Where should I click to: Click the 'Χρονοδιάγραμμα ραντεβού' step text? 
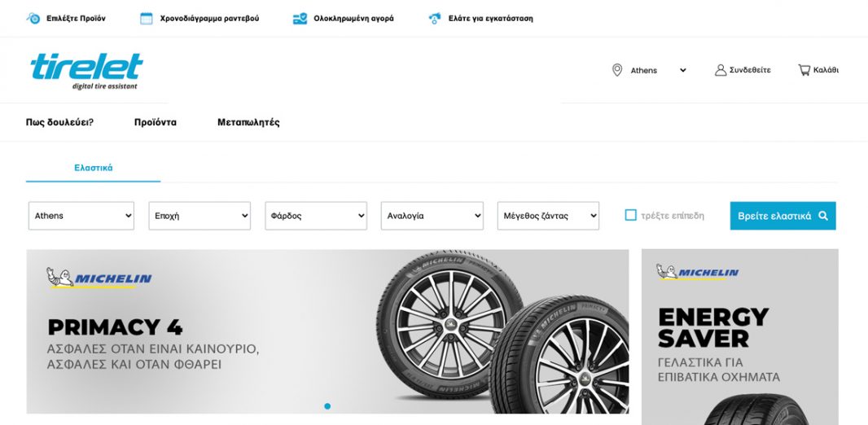pos(209,18)
